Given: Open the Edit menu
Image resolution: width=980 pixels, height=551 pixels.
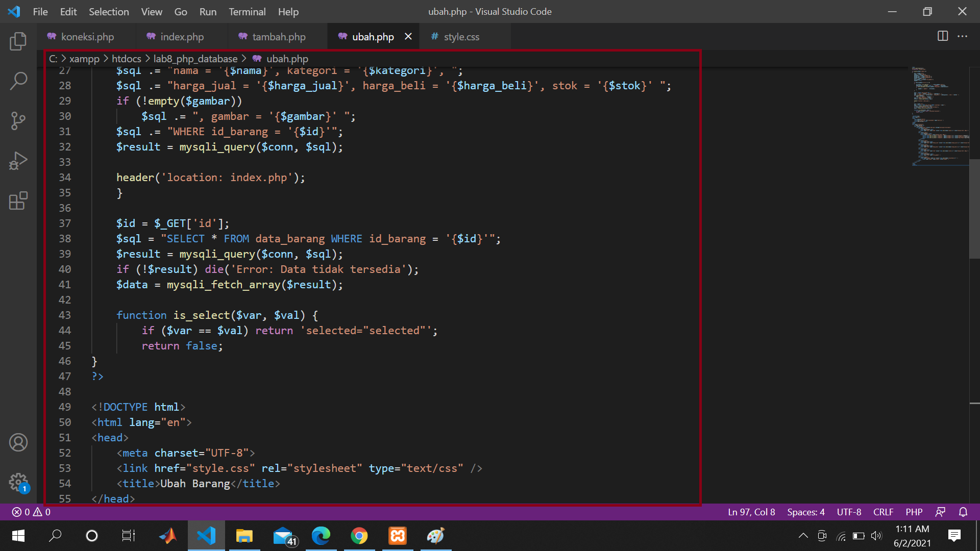Looking at the screenshot, I should tap(68, 11).
